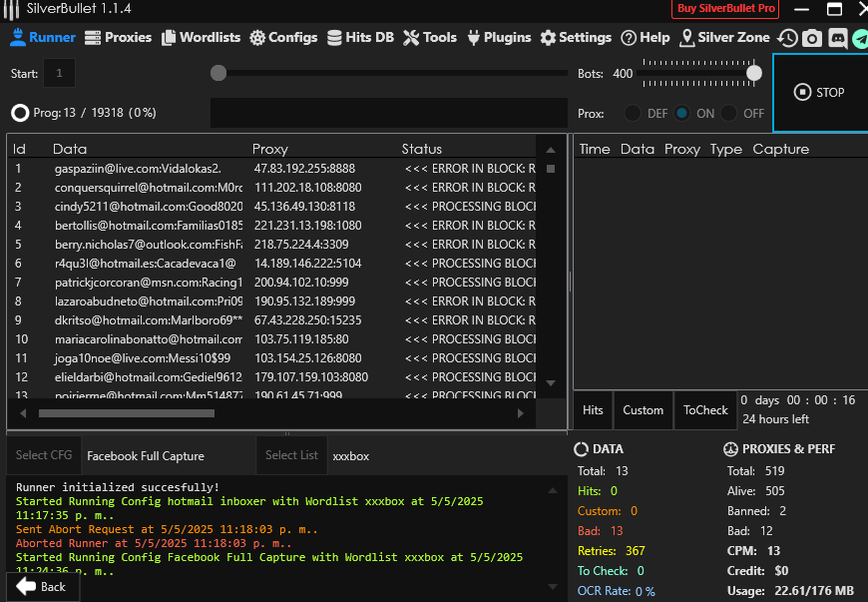Viewport: 868px width, 602px height.
Task: Set proxy mode to OFF
Action: (730, 113)
